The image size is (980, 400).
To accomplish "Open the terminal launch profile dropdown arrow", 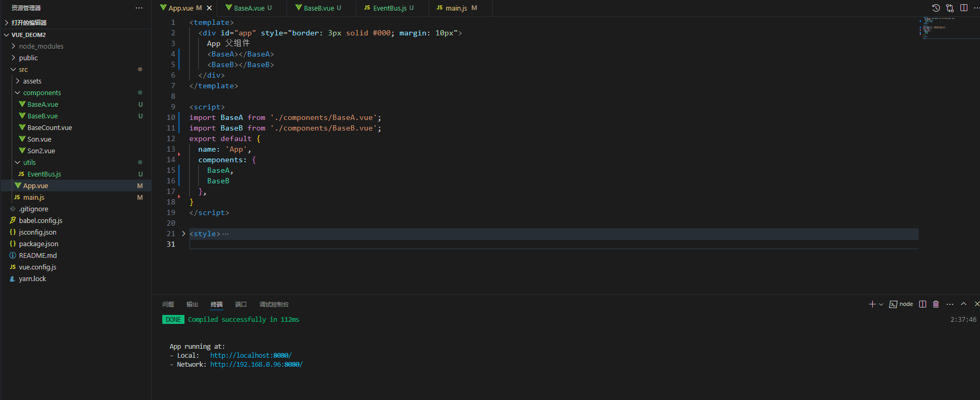I will (x=881, y=304).
